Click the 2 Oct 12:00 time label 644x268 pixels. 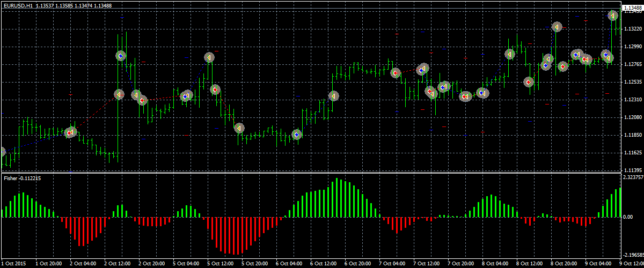(117, 264)
